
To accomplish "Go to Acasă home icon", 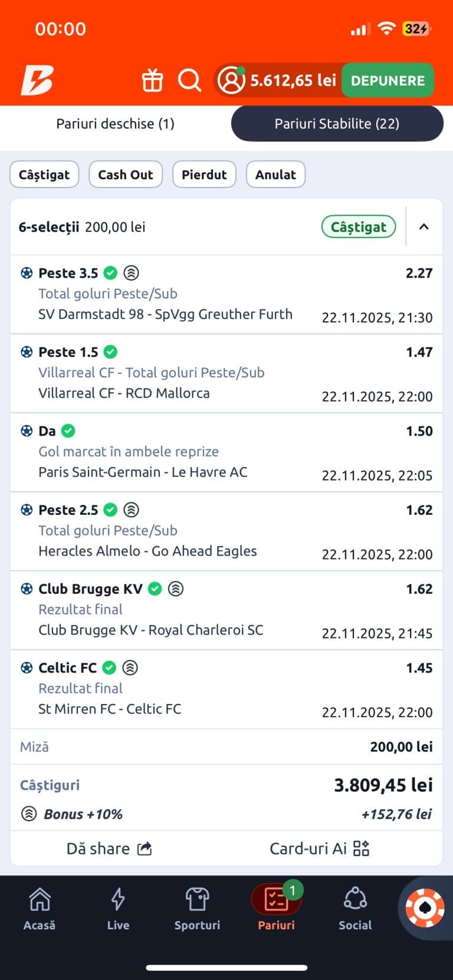I will [x=40, y=909].
